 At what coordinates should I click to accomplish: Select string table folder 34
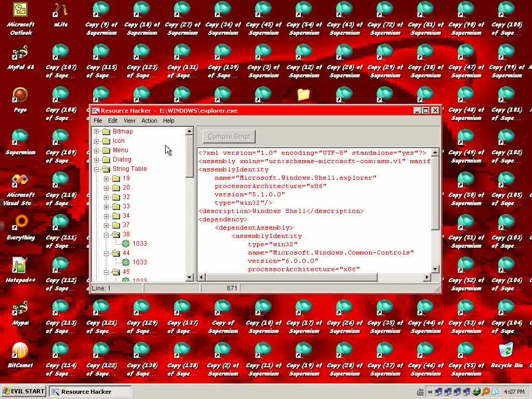click(x=126, y=216)
